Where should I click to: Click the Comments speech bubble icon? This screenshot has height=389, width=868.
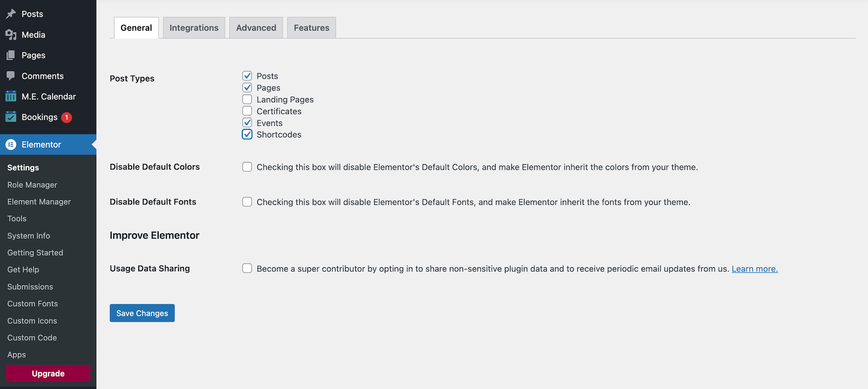11,76
